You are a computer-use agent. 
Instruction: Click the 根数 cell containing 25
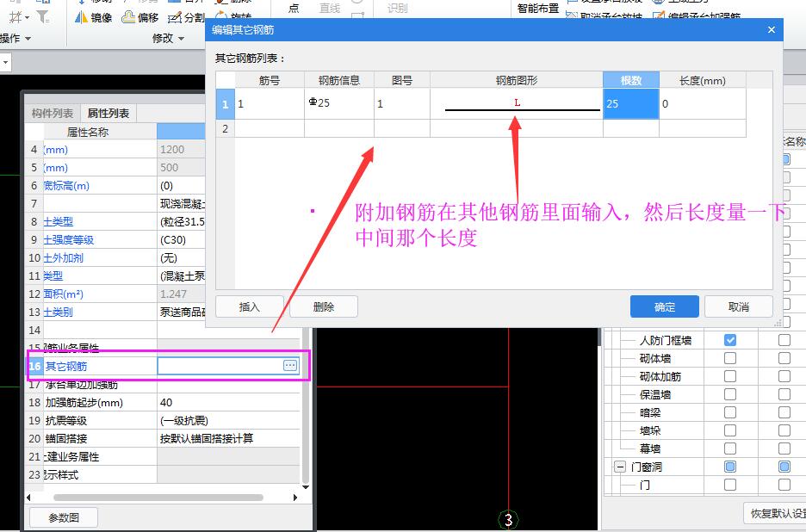[630, 104]
